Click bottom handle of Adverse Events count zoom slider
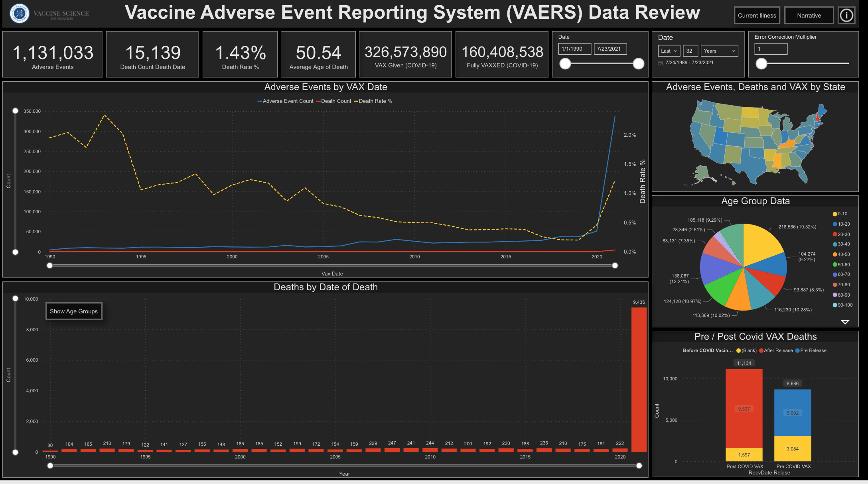The width and height of the screenshot is (868, 484). point(15,252)
